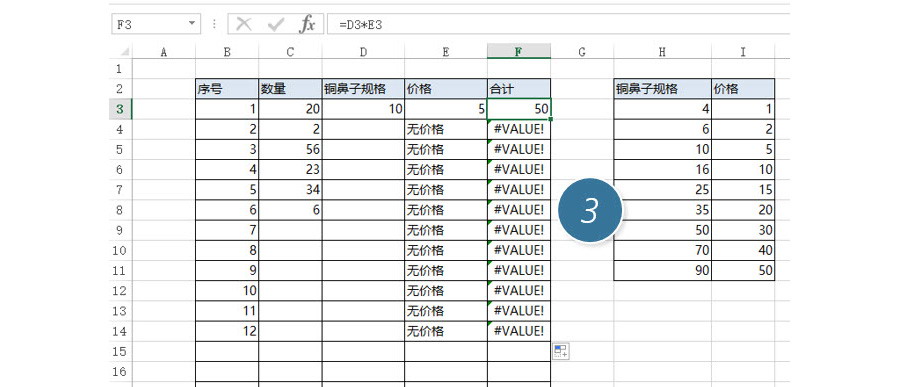
Task: Select cell B13 with serial number 11
Action: point(227,311)
